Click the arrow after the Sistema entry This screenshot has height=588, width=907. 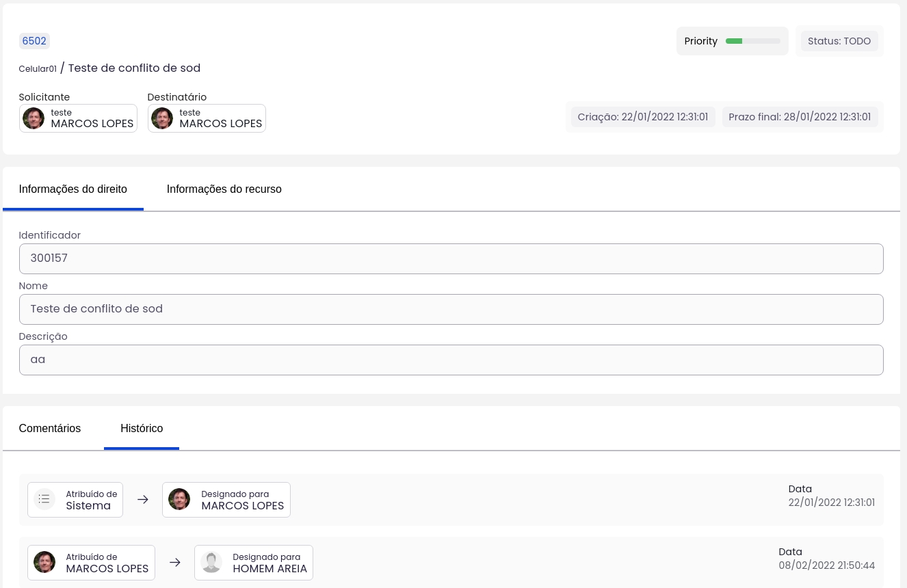point(142,500)
